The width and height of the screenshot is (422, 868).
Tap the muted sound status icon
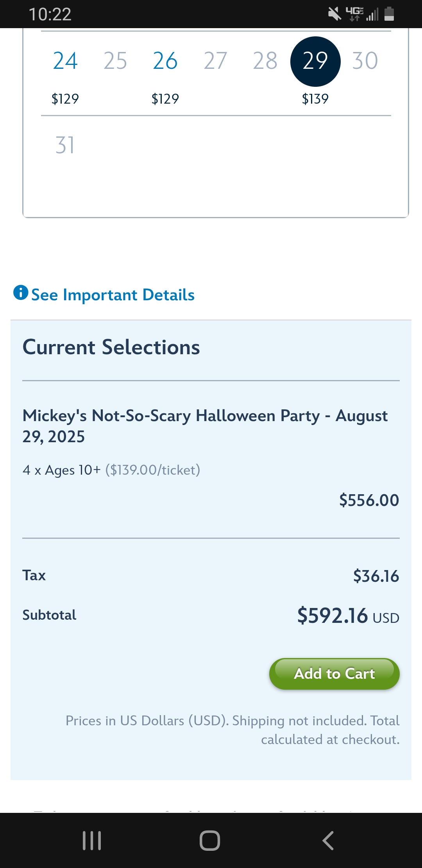[334, 14]
